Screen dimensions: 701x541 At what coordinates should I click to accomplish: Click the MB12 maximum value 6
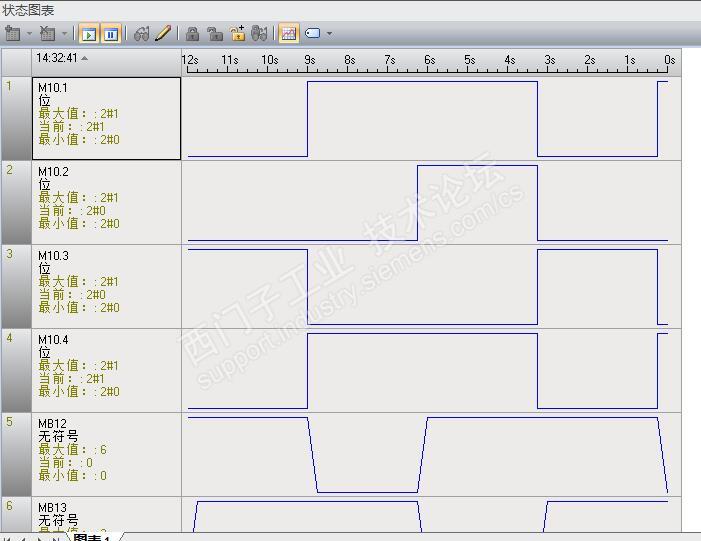103,450
